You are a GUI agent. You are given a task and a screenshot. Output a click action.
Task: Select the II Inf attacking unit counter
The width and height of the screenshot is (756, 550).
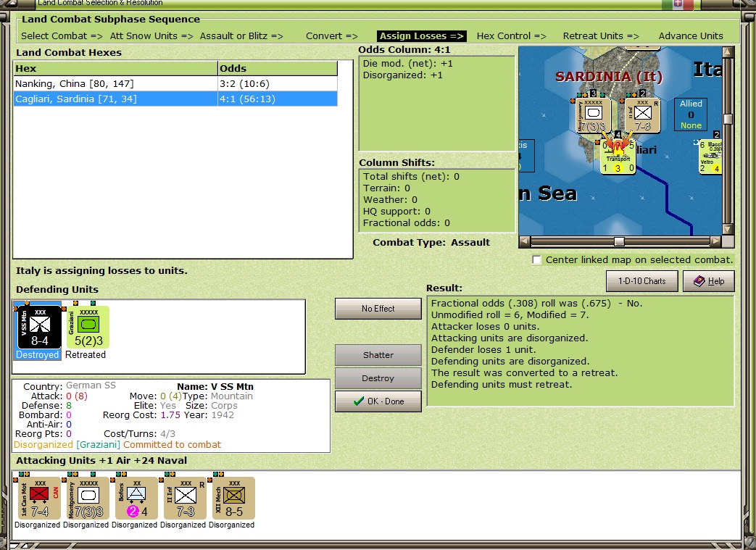tap(184, 498)
